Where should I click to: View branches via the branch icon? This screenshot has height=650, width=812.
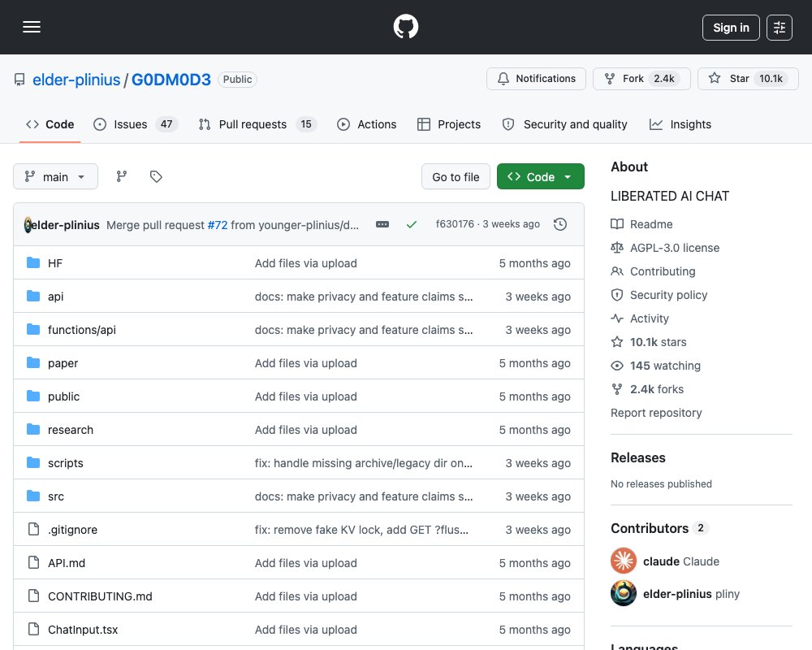(x=121, y=177)
